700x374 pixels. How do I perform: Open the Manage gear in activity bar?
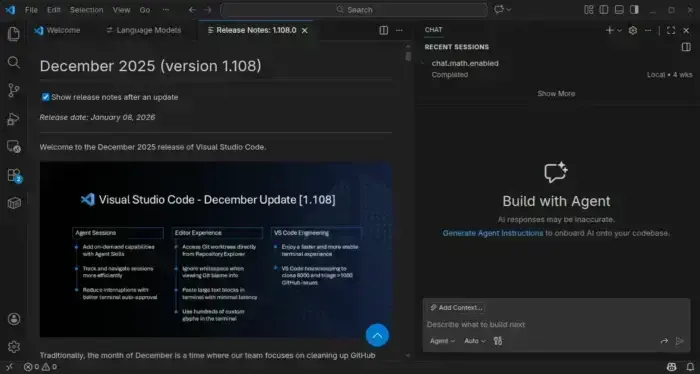click(x=14, y=347)
